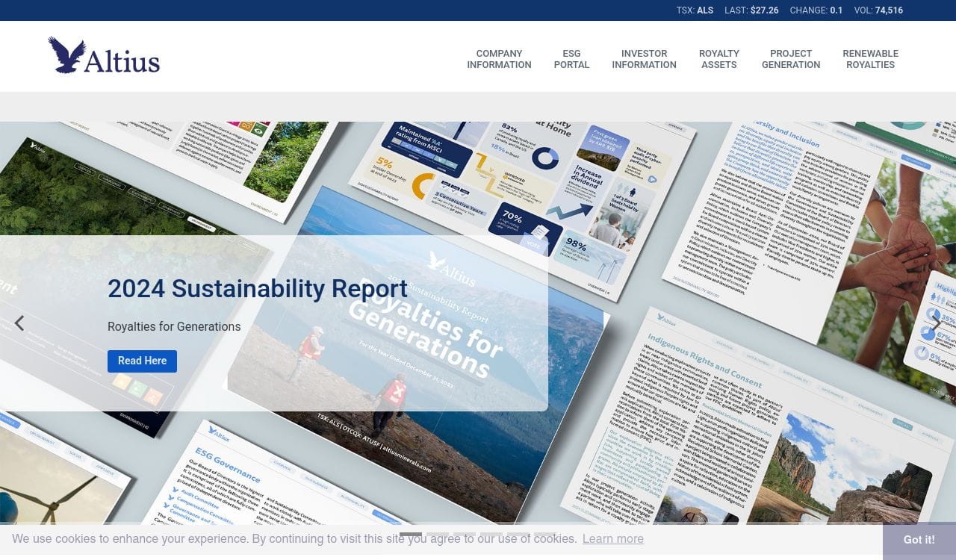Viewport: 956px width, 560px height.
Task: Click the trading volume 74,516 figure
Action: click(x=889, y=10)
